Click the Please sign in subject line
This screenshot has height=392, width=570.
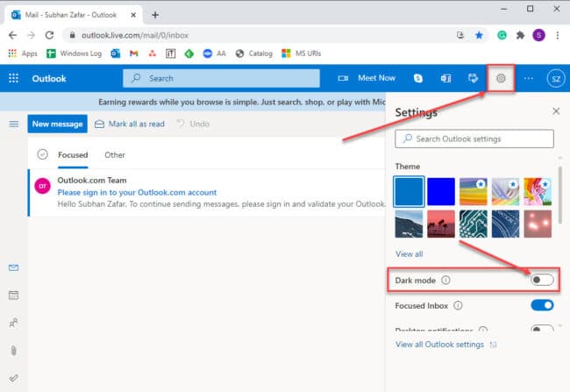137,192
